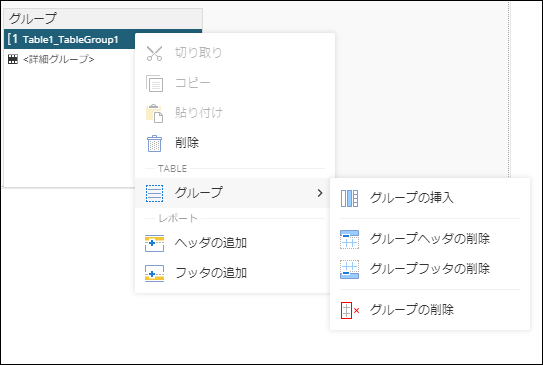Select the Table1_TableGroup1 row
This screenshot has height=365, width=543.
(69, 39)
